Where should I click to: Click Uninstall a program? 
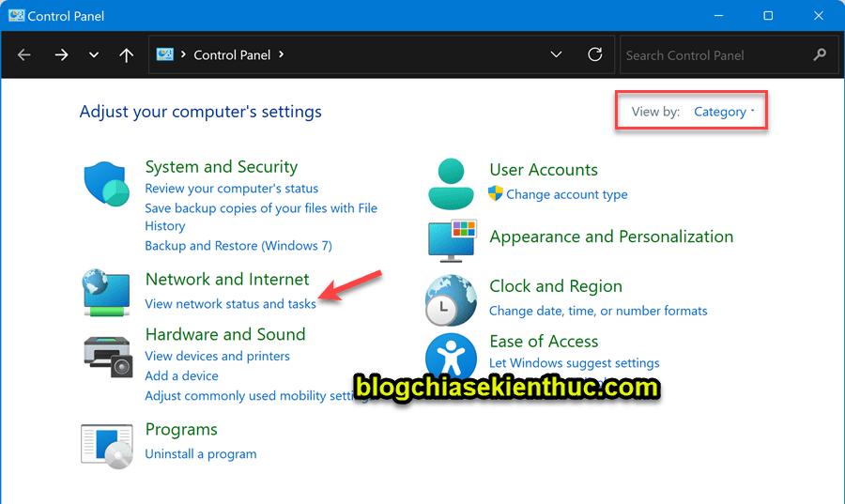point(201,454)
